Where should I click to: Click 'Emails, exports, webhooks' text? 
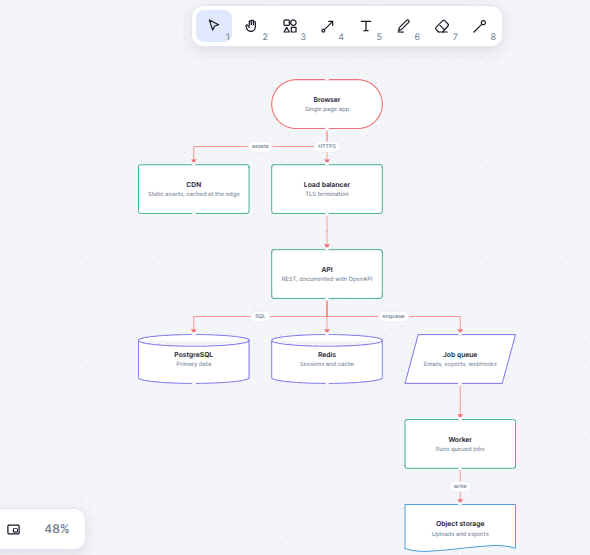pos(460,364)
